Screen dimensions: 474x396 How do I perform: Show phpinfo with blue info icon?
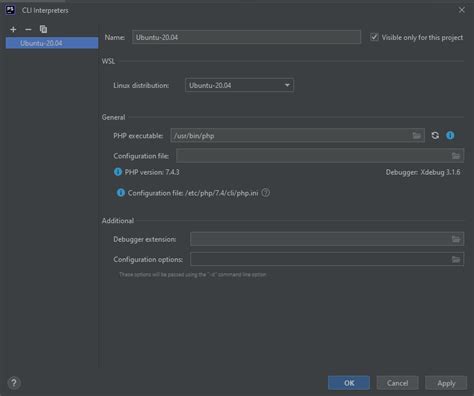pyautogui.click(x=450, y=135)
